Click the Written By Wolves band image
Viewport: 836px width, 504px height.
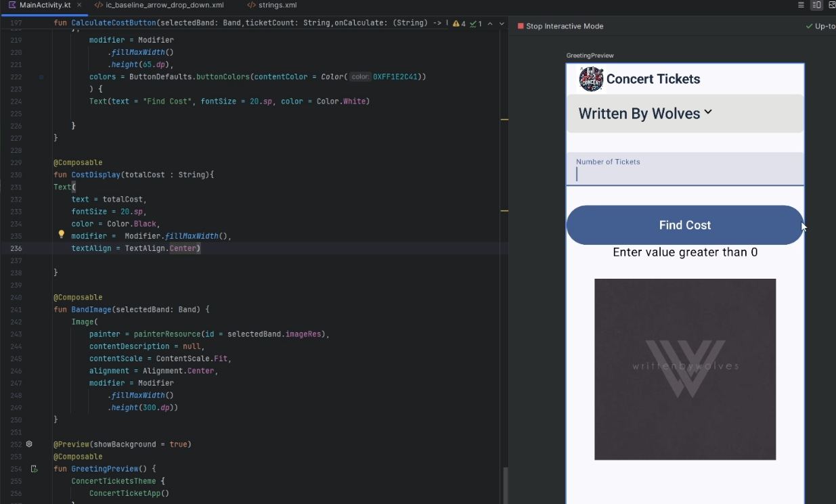[x=685, y=369]
